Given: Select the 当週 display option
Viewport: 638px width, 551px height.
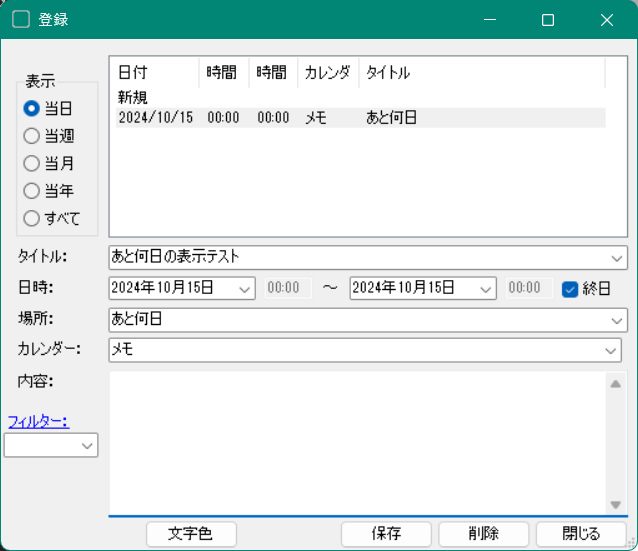Looking at the screenshot, I should [x=32, y=136].
